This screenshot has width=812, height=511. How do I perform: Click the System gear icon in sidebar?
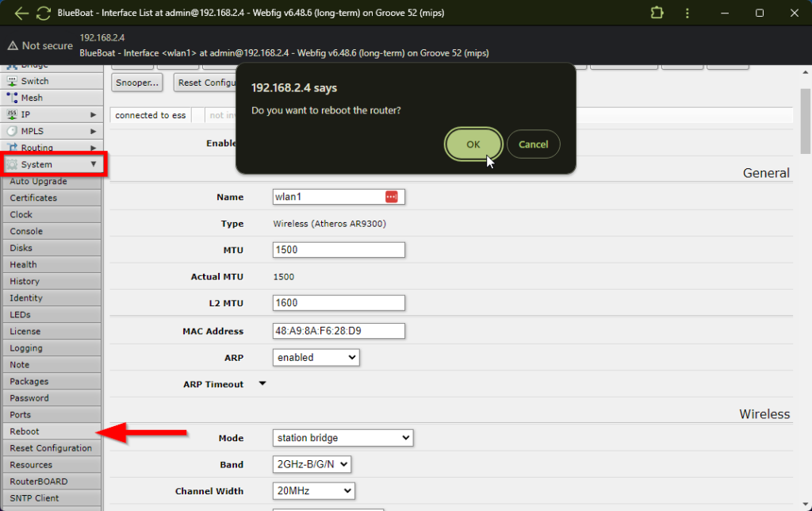(x=13, y=164)
